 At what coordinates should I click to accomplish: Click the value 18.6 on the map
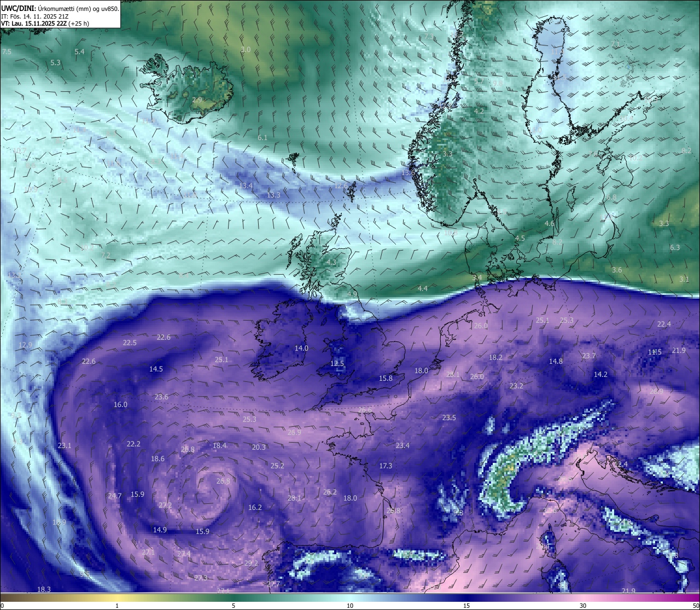pos(157,458)
